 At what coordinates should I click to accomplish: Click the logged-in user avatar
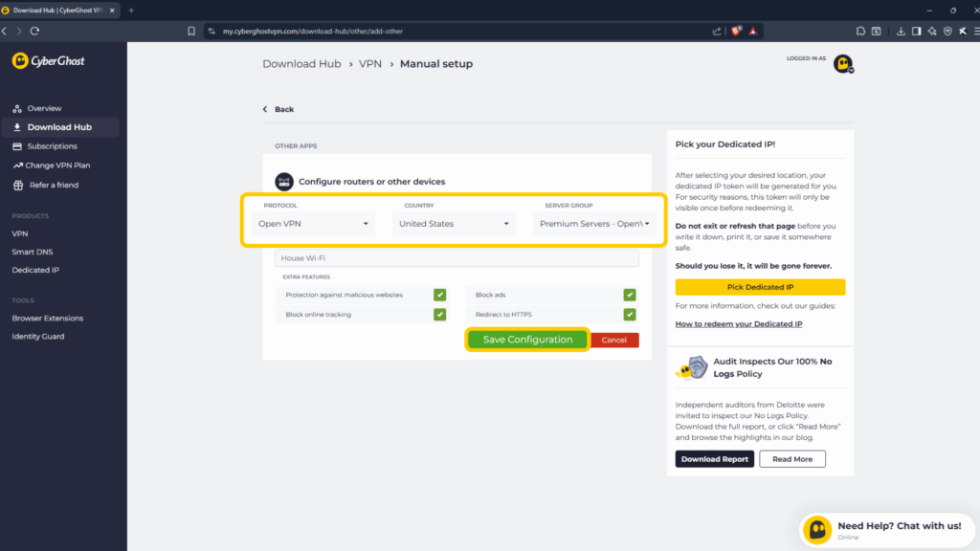[843, 63]
